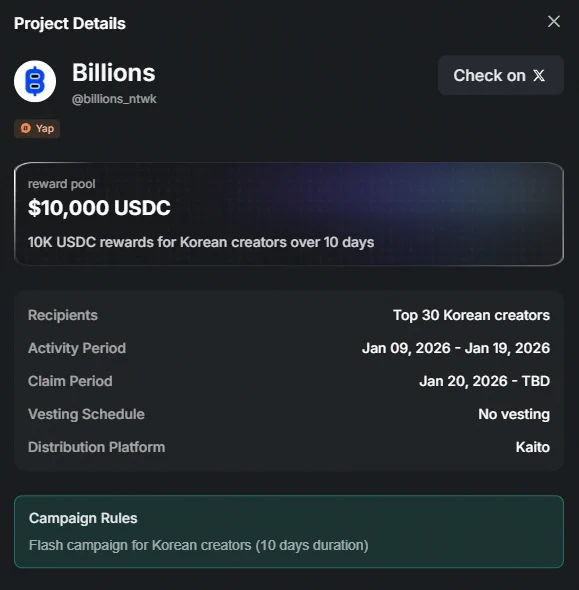Image resolution: width=579 pixels, height=590 pixels.
Task: Open the @billions_ntwk handle
Action: coord(114,99)
